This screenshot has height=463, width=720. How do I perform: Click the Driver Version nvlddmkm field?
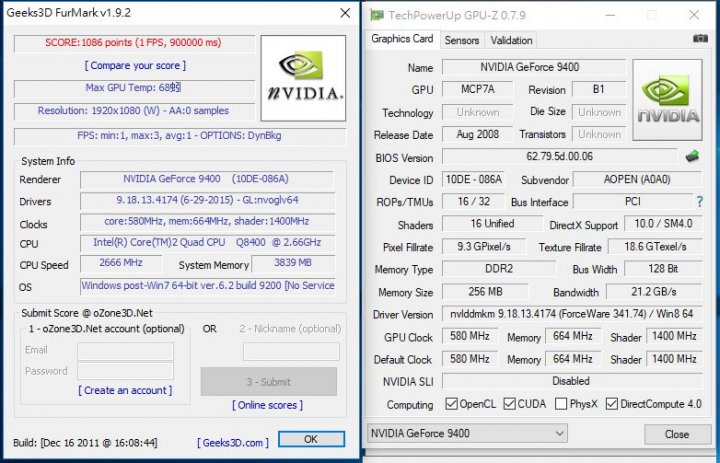[x=572, y=314]
